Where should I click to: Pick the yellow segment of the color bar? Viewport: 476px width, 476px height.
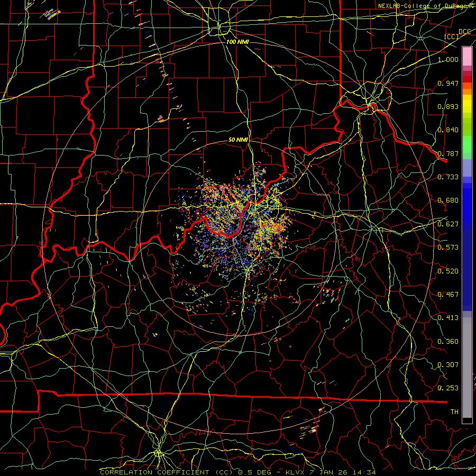[x=467, y=104]
